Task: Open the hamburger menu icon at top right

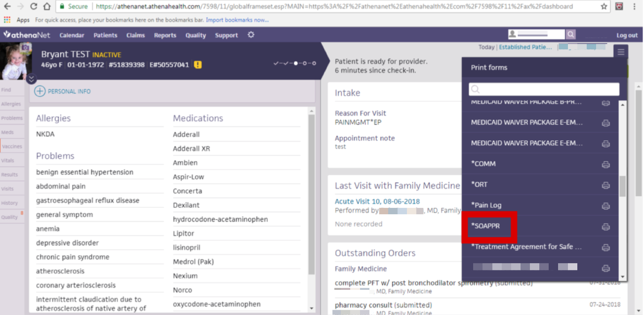Action: [621, 52]
